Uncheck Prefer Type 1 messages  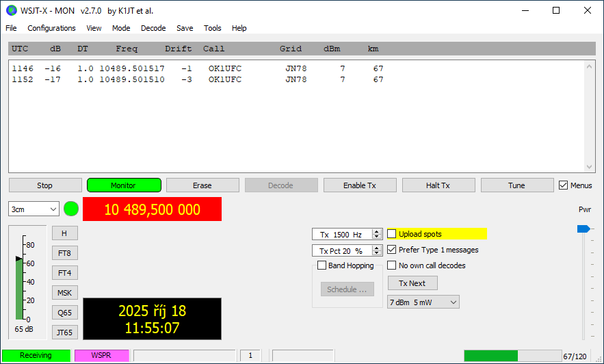[x=393, y=250]
